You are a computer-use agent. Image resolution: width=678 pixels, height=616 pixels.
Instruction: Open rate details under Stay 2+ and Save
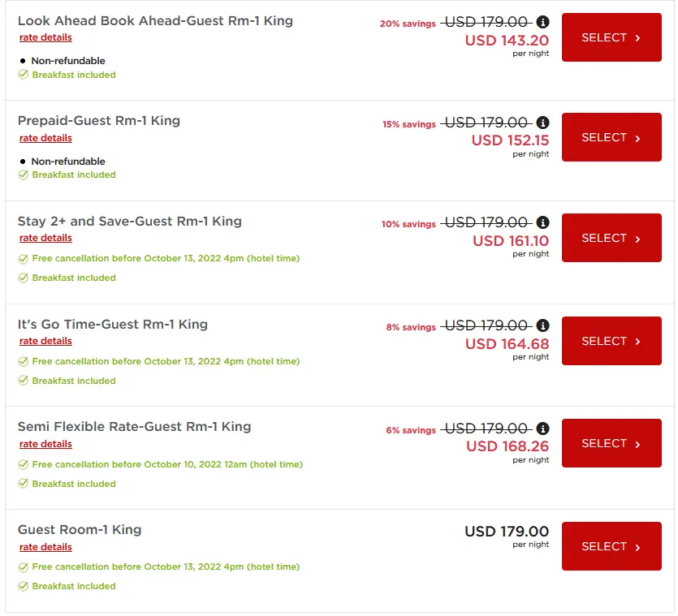(x=45, y=238)
